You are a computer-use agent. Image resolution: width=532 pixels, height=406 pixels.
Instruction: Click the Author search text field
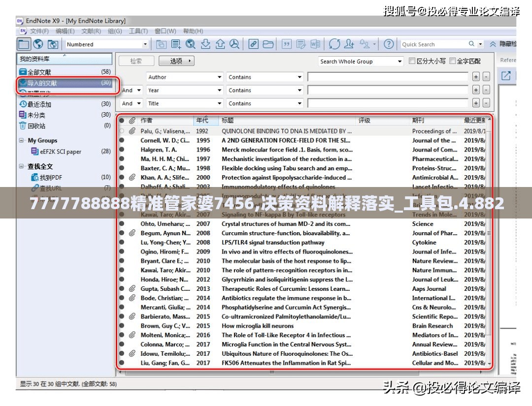pos(388,77)
